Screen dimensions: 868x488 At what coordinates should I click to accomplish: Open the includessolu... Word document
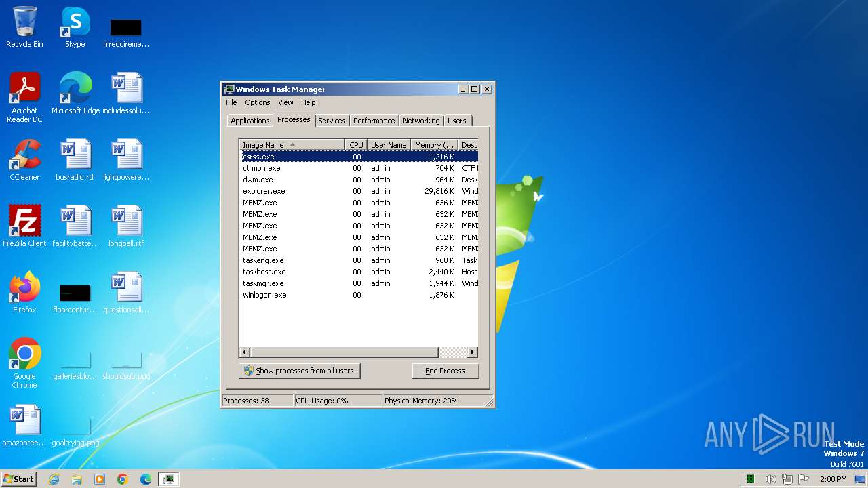click(x=126, y=94)
